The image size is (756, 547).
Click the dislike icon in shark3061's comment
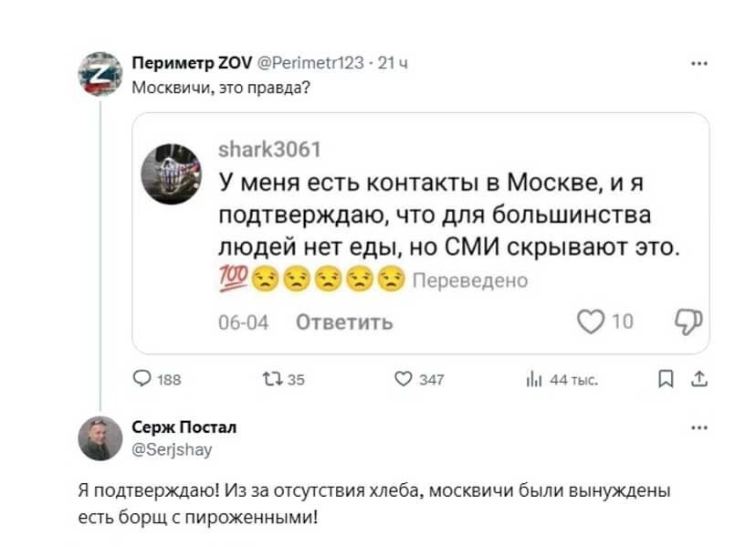tap(685, 321)
